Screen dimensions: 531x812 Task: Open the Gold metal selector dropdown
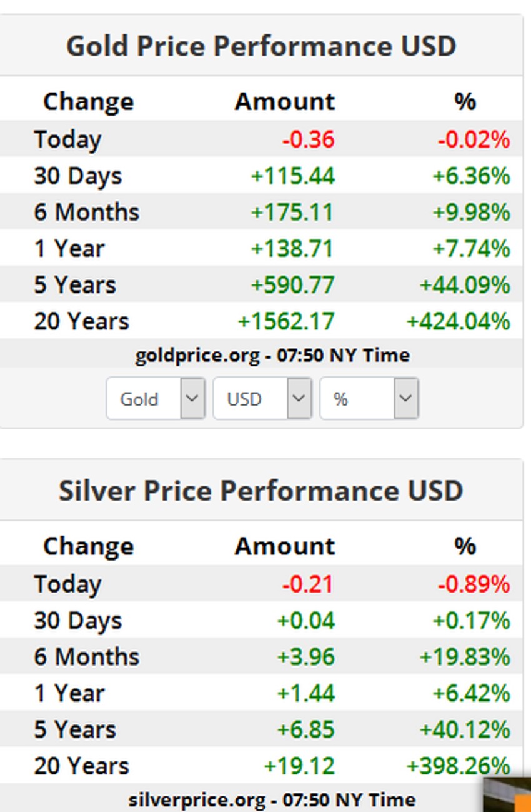click(156, 398)
